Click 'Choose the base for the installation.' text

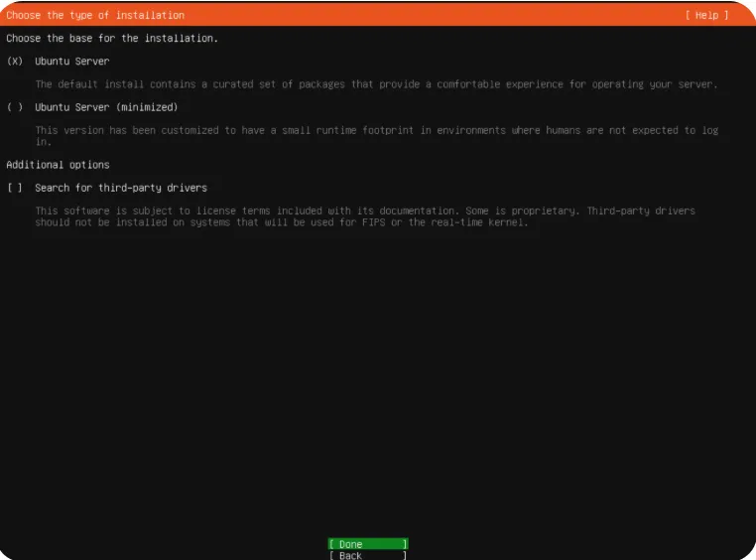click(x=112, y=38)
